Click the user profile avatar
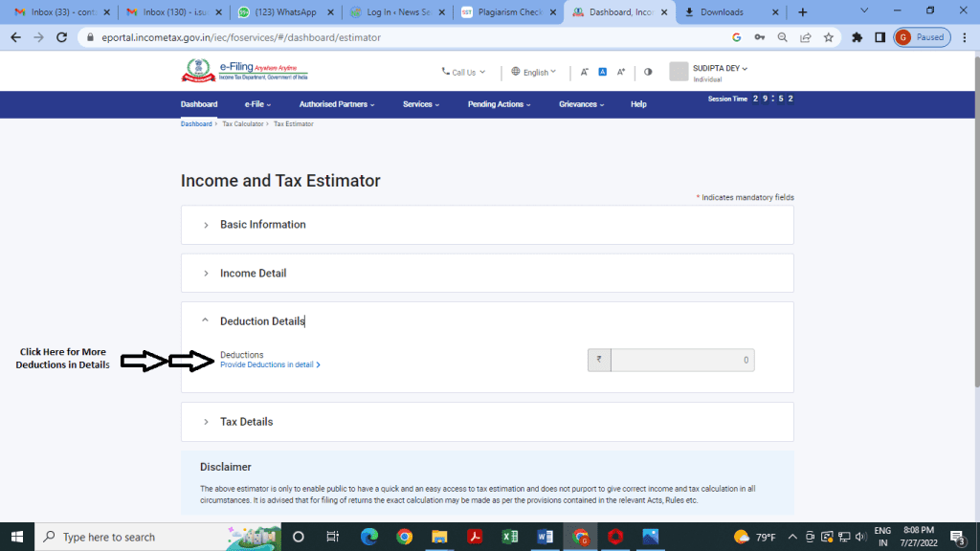The height and width of the screenshot is (551, 980). (x=679, y=71)
